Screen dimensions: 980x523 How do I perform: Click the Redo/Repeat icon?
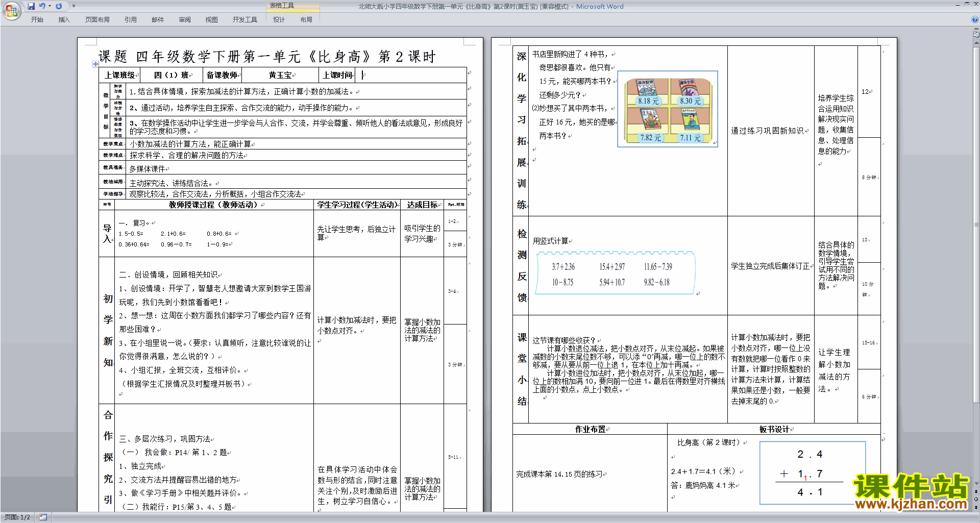(59, 6)
